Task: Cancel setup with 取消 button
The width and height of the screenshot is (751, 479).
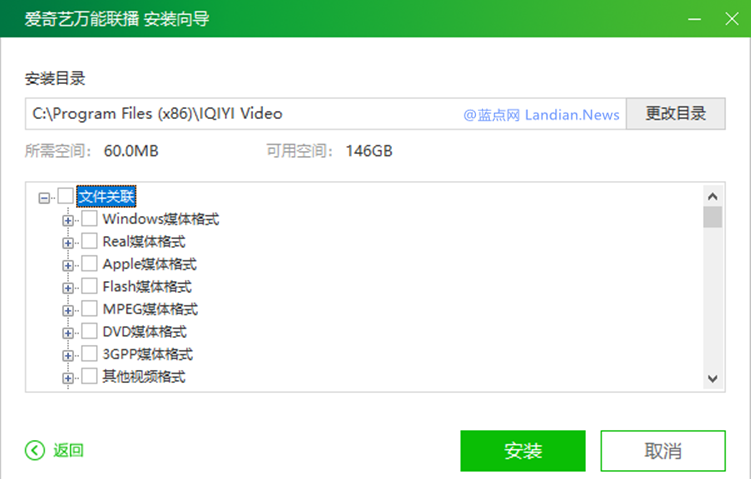Action: (x=663, y=451)
